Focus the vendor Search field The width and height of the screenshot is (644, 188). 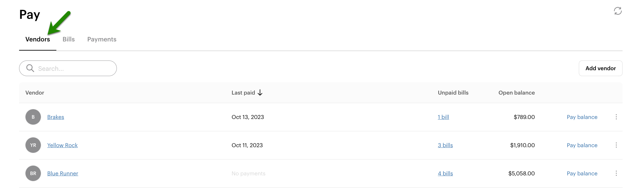73,68
